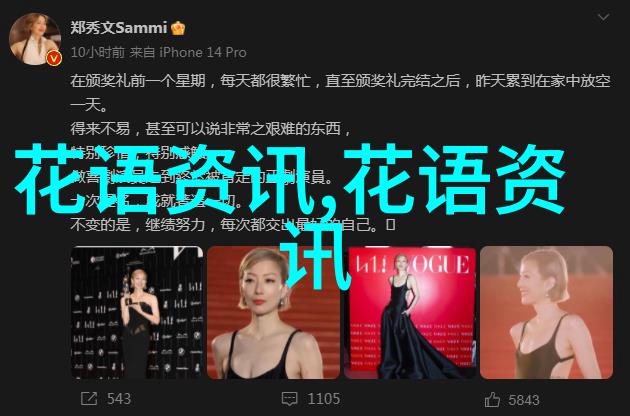Click the orange verified V badge

coord(54,59)
